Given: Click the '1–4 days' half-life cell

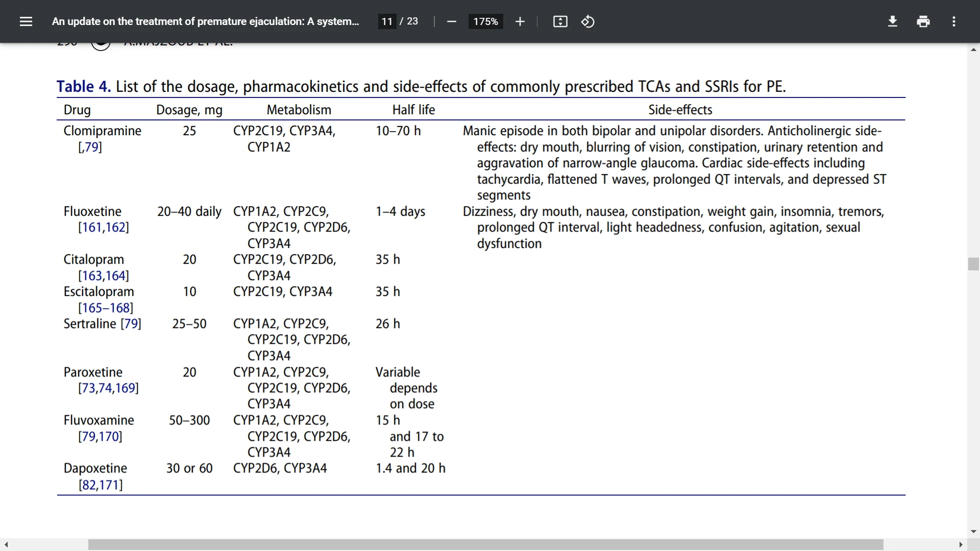Looking at the screenshot, I should click(x=401, y=211).
